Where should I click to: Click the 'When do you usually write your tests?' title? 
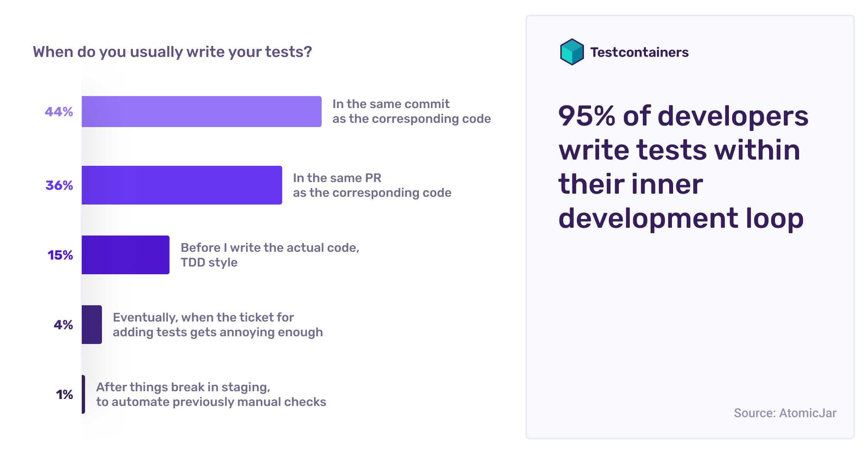coord(172,52)
